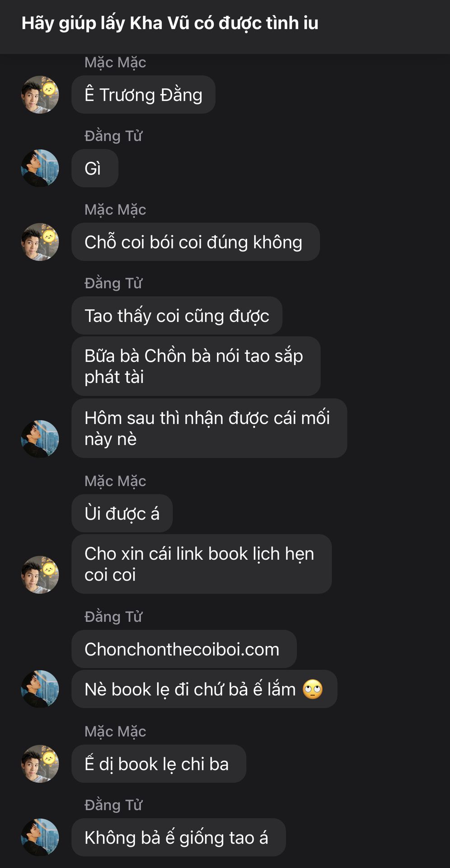
Task: Tap the group chat title header
Action: (x=170, y=23)
